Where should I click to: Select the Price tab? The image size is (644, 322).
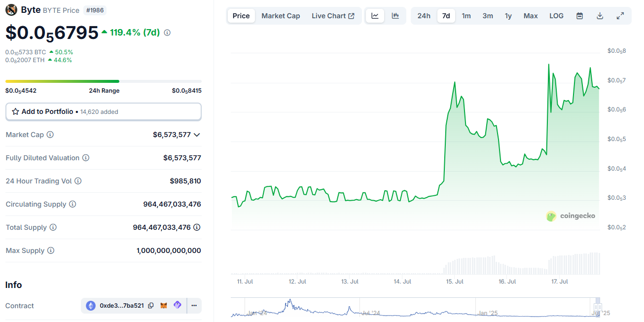[241, 16]
